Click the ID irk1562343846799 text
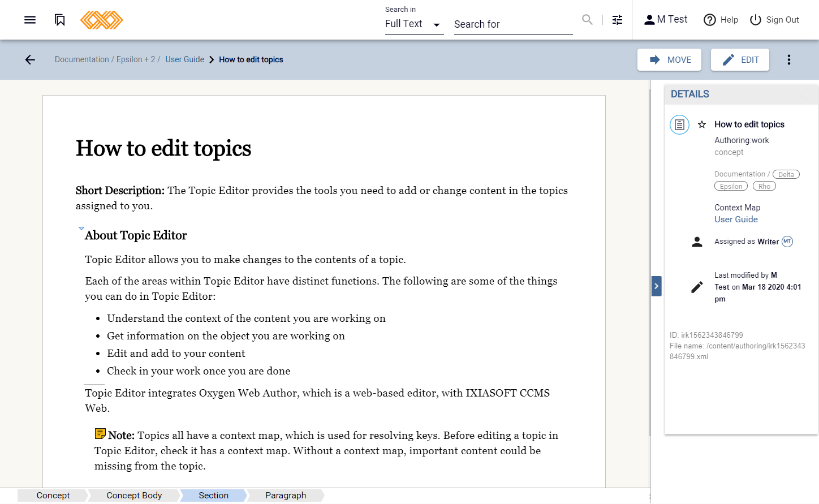The image size is (819, 504). click(706, 335)
